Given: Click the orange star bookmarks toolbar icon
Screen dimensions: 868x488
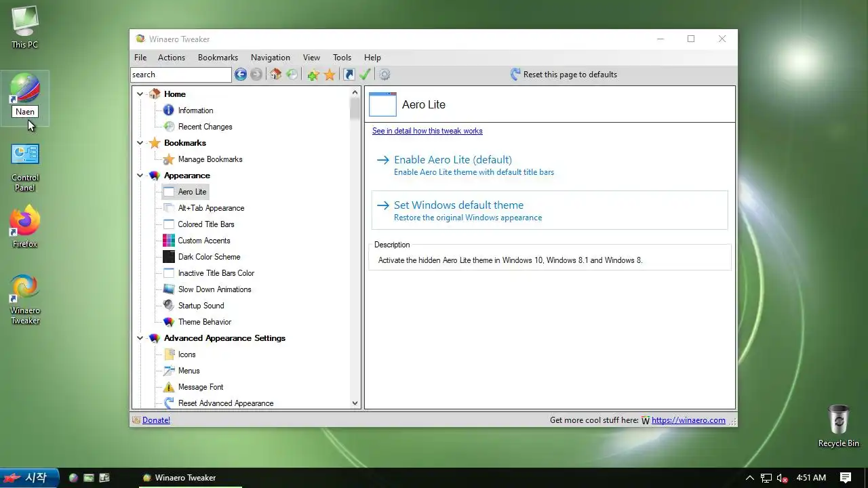Looking at the screenshot, I should click(x=330, y=75).
